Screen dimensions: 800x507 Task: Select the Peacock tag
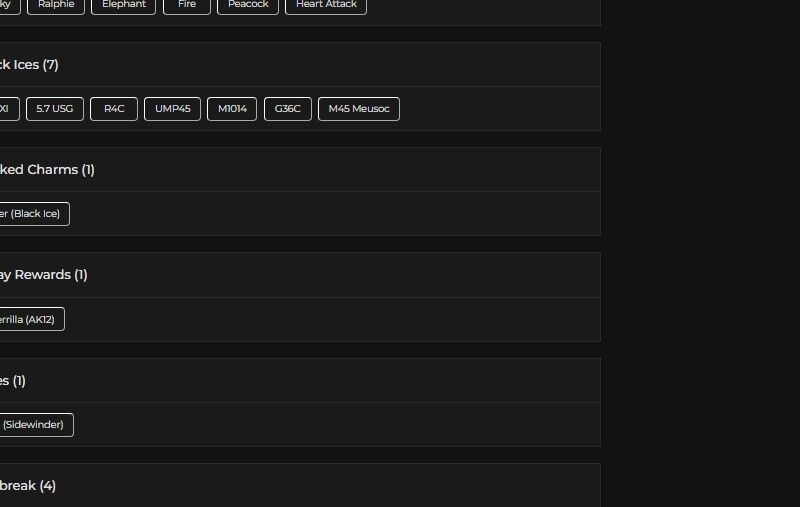(x=248, y=5)
